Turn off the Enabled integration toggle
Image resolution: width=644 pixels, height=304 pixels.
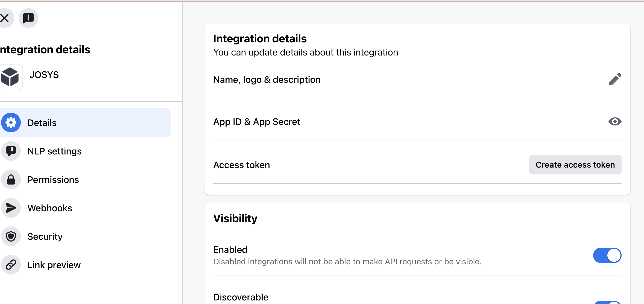(x=607, y=256)
